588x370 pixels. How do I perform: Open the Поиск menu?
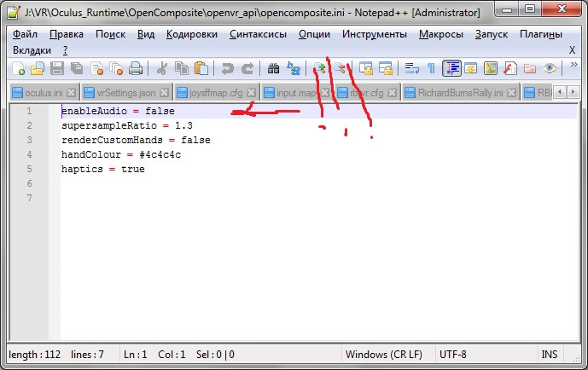tap(110, 34)
